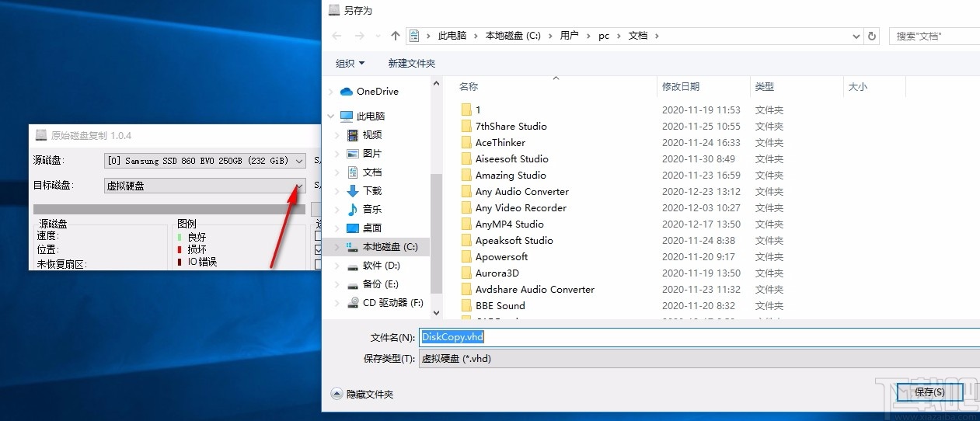Toggle the checked option in disk copy window
The height and width of the screenshot is (421, 980).
[x=319, y=250]
